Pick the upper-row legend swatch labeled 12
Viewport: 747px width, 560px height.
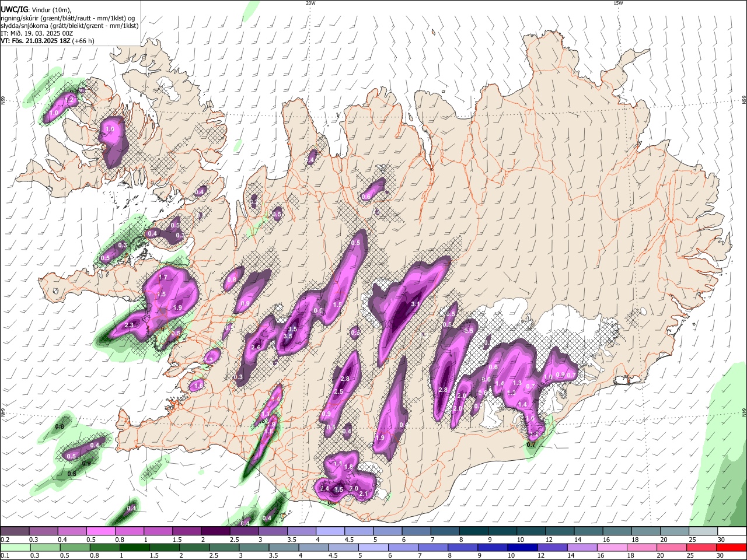tap(560, 531)
